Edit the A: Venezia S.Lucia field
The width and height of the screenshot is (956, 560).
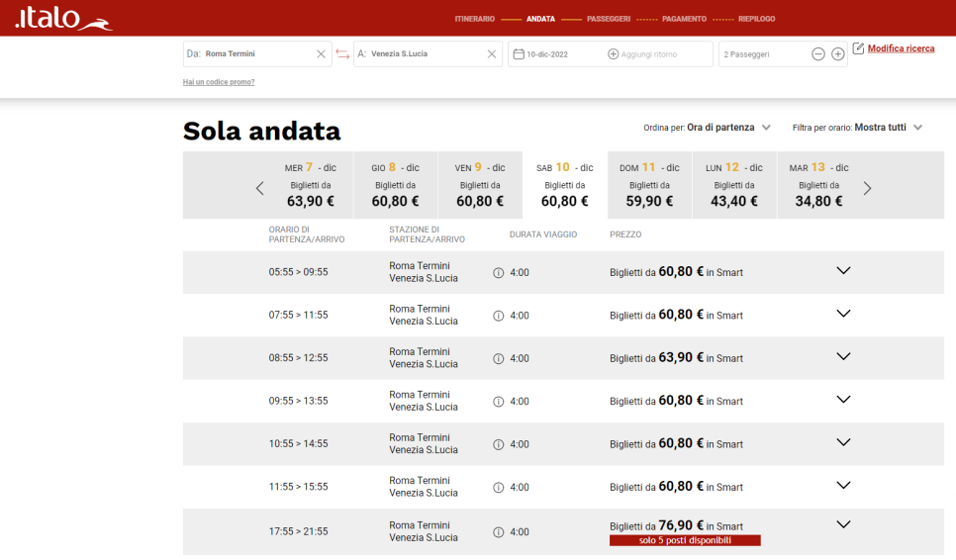[x=428, y=54]
